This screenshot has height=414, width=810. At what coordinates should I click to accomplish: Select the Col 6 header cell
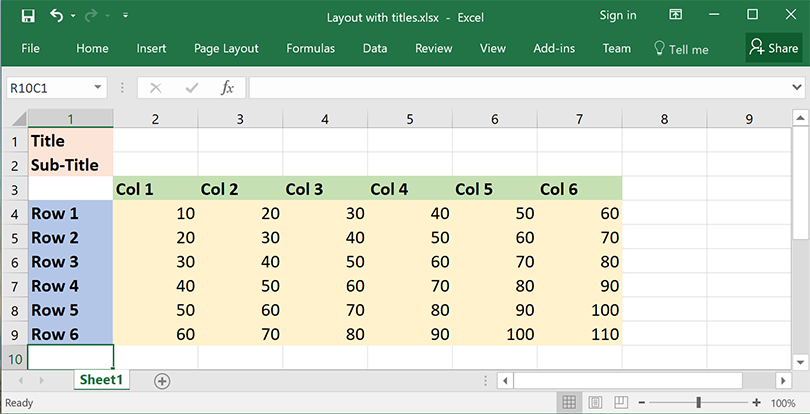[580, 189]
